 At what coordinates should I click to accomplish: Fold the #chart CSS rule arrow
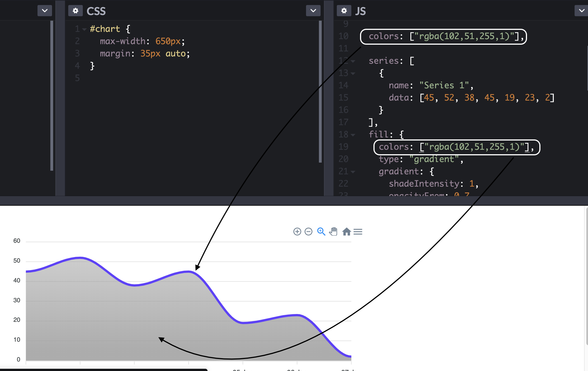click(x=84, y=29)
